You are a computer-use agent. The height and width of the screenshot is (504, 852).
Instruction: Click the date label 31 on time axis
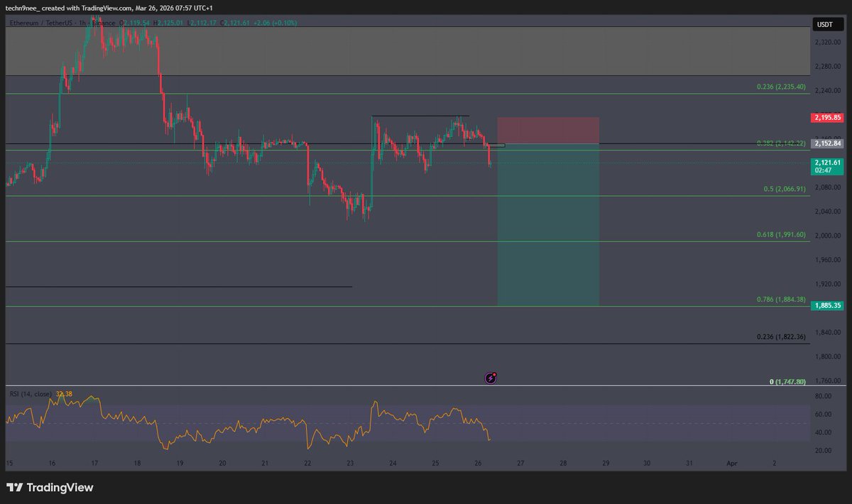pyautogui.click(x=689, y=463)
